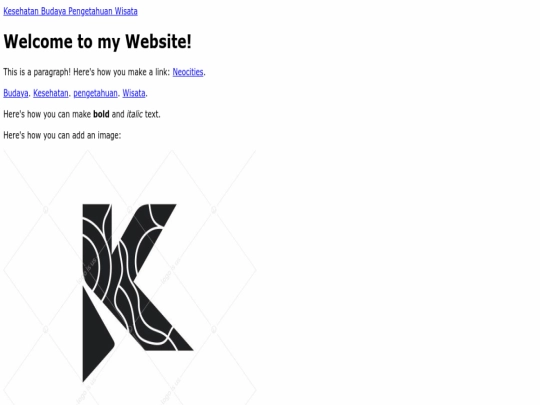The height and width of the screenshot is (405, 540).
Task: Open the Pengetahuan link in top navigation
Action: tap(90, 11)
